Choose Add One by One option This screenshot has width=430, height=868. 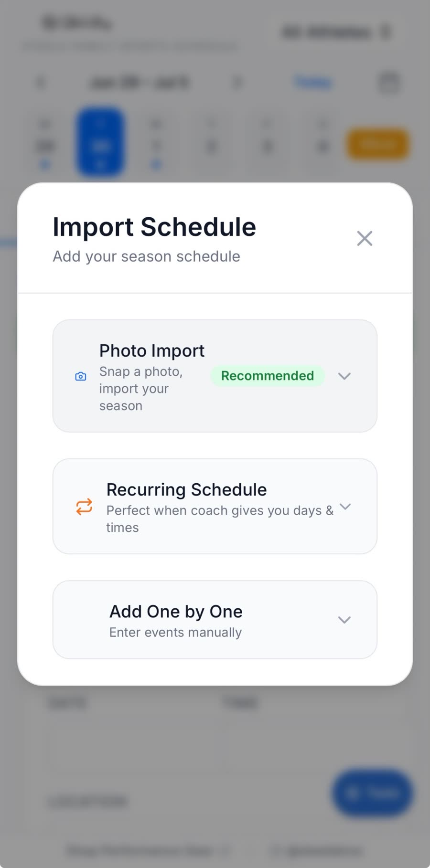[215, 620]
